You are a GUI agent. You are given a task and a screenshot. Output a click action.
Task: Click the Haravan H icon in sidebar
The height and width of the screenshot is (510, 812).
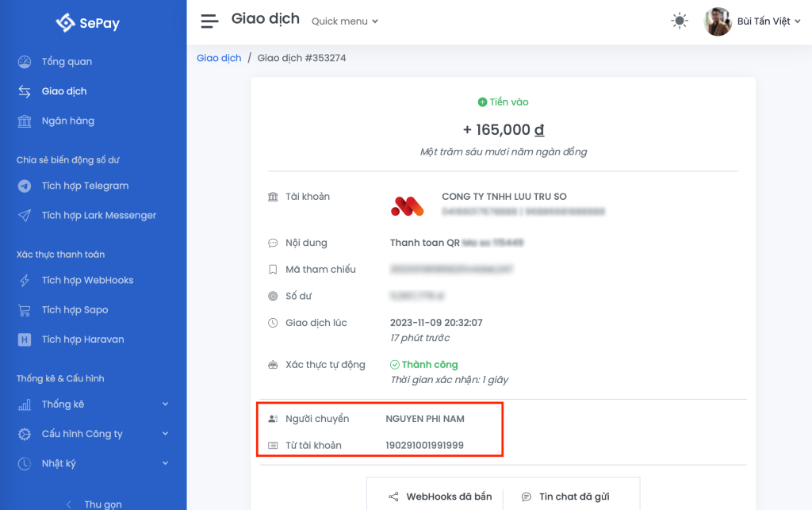click(x=24, y=339)
